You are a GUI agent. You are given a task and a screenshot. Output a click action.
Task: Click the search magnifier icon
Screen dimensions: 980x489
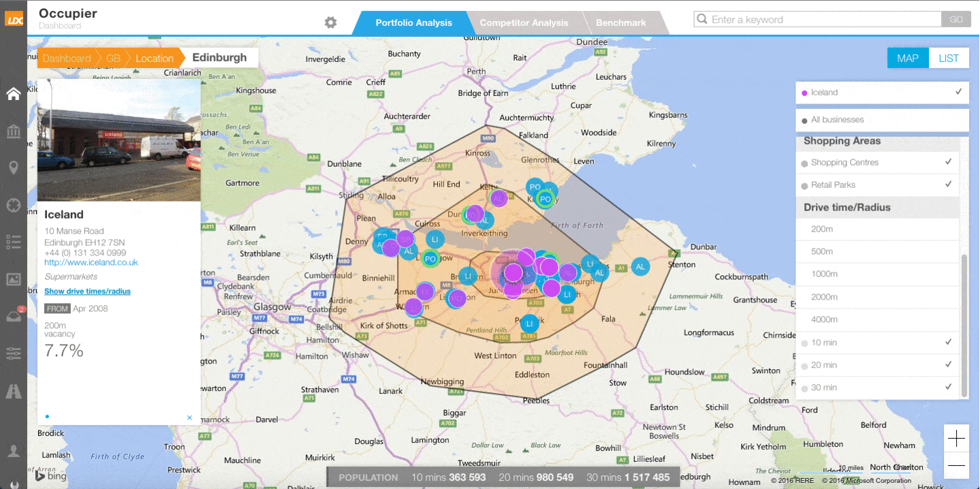point(701,19)
